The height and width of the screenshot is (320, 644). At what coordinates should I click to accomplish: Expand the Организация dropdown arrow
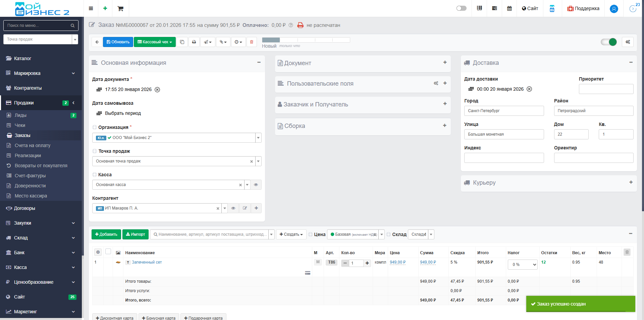pos(258,138)
